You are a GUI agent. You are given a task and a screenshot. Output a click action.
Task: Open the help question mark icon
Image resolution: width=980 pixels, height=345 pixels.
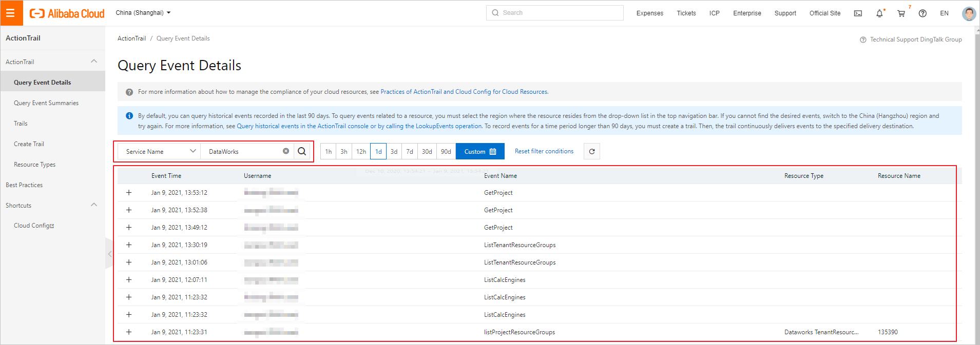point(923,13)
